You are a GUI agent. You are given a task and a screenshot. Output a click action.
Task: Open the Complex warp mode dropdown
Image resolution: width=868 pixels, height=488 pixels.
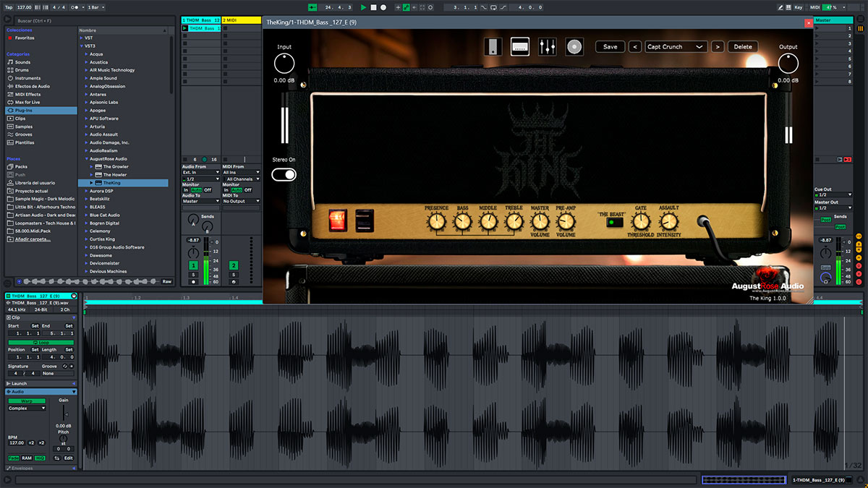tap(27, 408)
